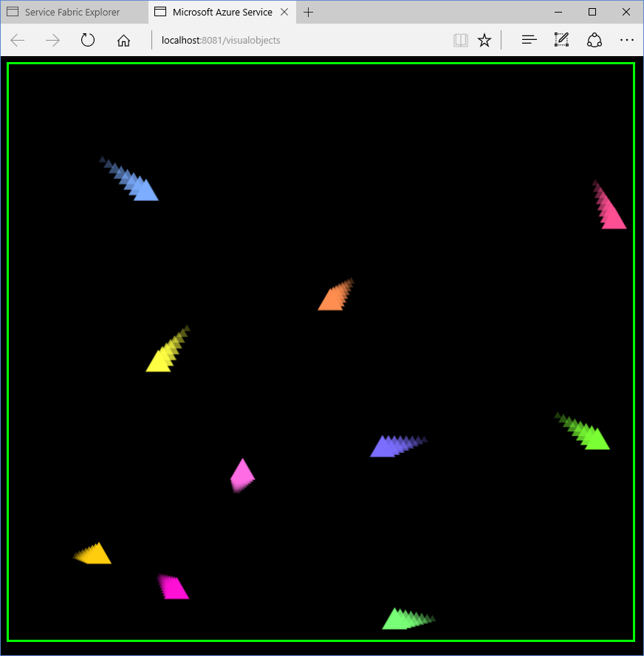Click the hot pink triangle near right edge
This screenshot has width=644, height=656.
pyautogui.click(x=612, y=218)
